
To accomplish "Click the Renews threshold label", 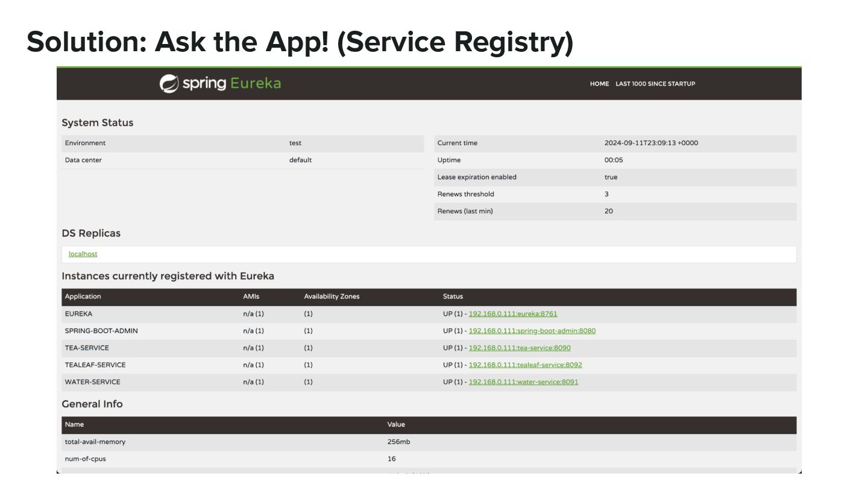I will [465, 194].
